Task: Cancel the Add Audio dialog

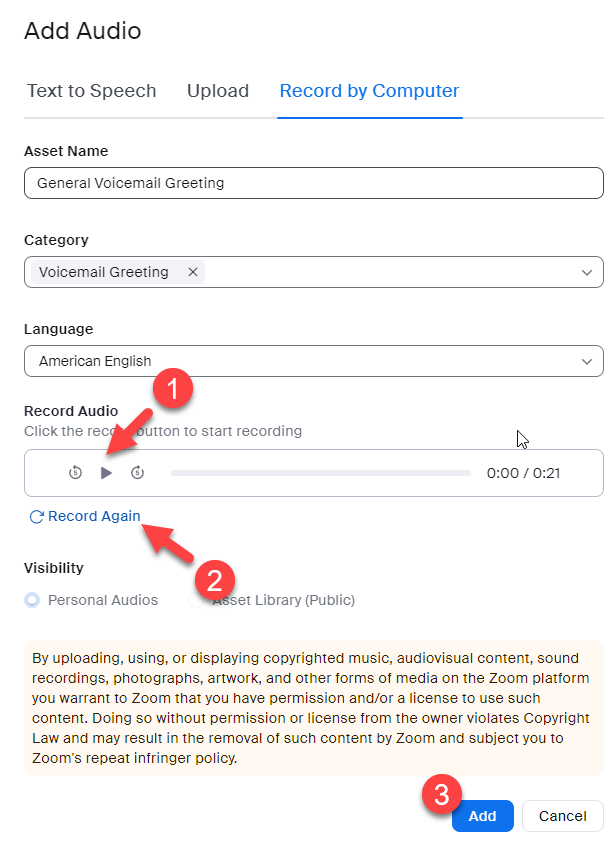Action: (x=562, y=816)
